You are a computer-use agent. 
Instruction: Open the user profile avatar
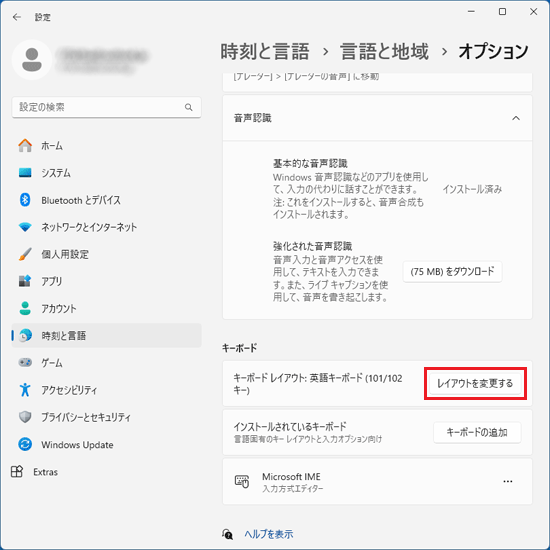[x=32, y=60]
